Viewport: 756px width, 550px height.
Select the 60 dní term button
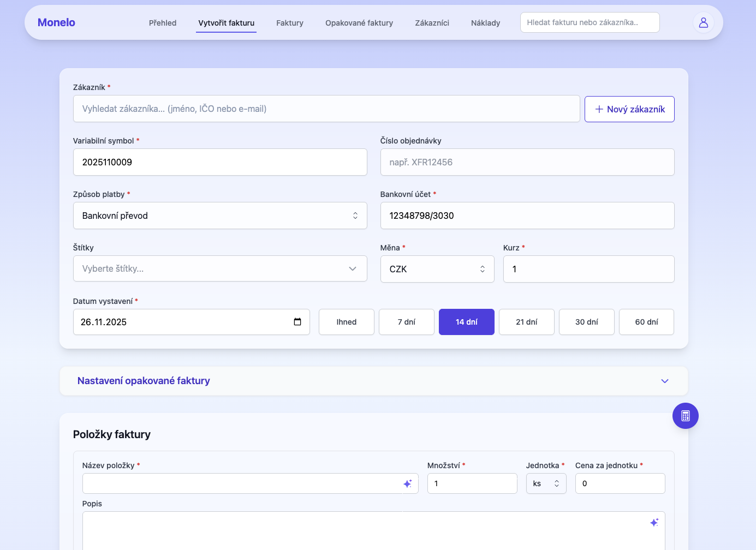[x=646, y=322]
